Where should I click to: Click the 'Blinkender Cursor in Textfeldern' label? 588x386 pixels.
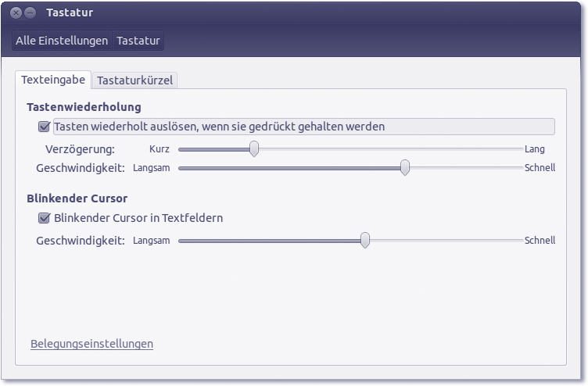138,218
